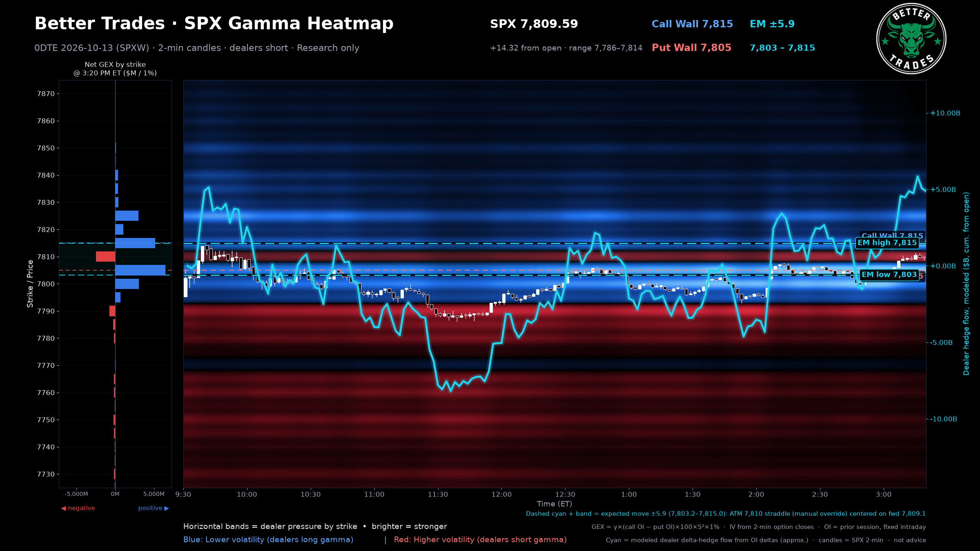Click the "7,803 – 7,815" range text
Screen dimensions: 980x551
(782, 48)
